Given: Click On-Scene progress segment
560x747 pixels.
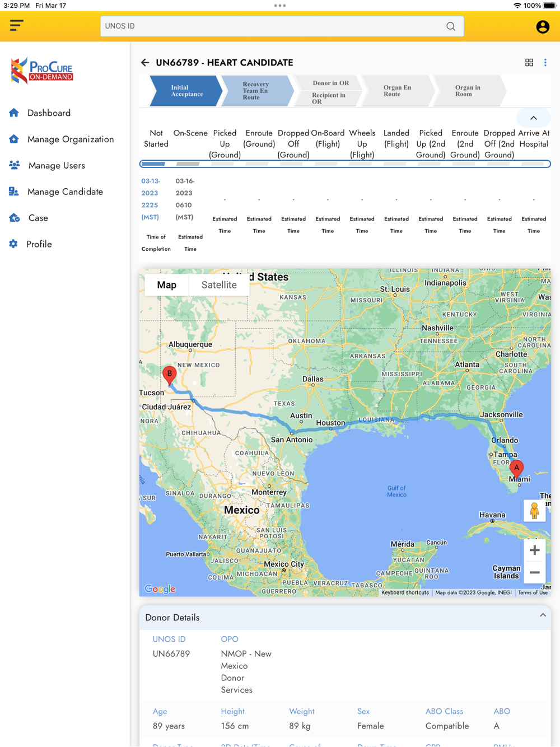Looking at the screenshot, I should 188,164.
